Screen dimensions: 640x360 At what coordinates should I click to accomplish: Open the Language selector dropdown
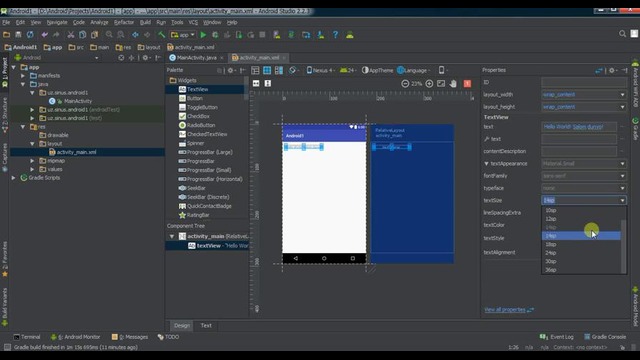coord(414,70)
